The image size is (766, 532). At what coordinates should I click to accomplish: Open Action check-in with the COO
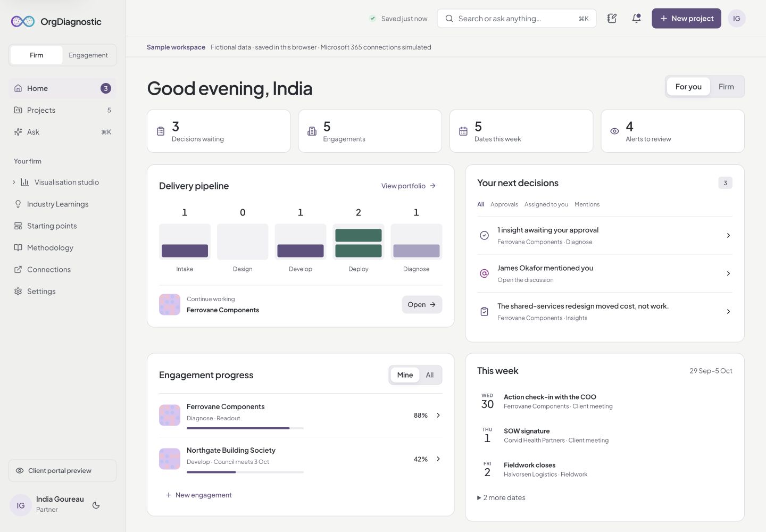click(604, 401)
